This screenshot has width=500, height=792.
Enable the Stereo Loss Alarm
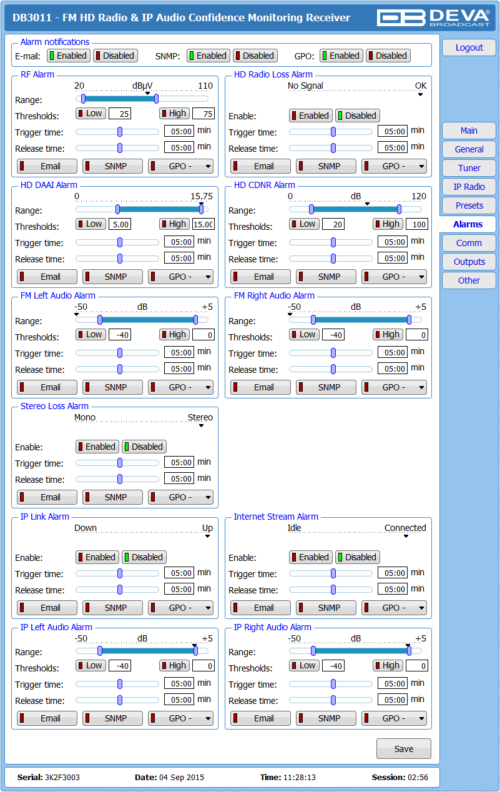(x=97, y=447)
